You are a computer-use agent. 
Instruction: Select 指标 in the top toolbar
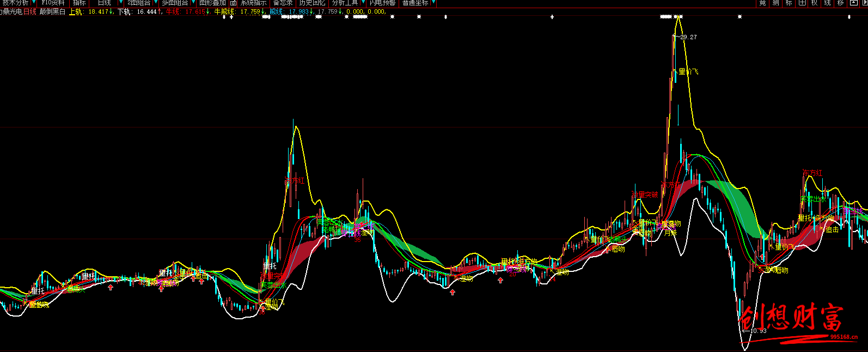[x=80, y=3]
